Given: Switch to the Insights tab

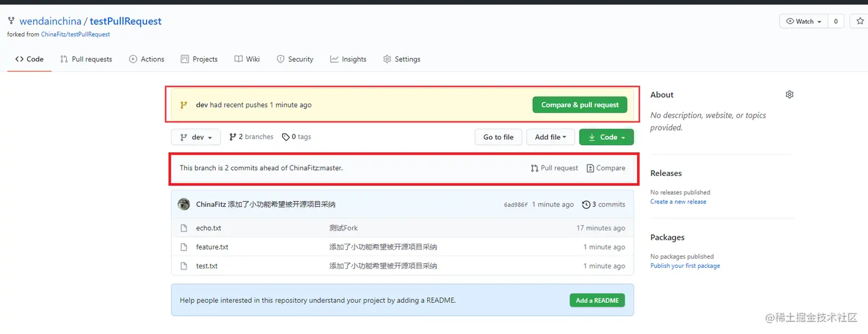Looking at the screenshot, I should click(x=348, y=59).
